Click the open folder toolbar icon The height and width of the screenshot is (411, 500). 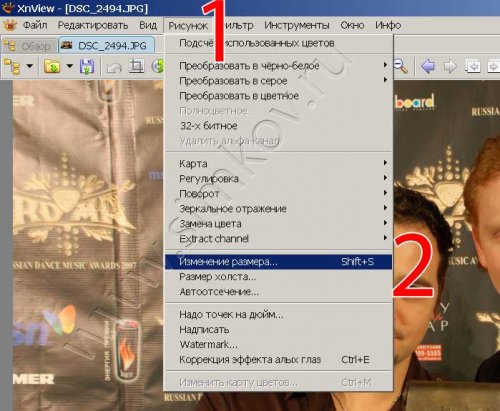(x=52, y=66)
